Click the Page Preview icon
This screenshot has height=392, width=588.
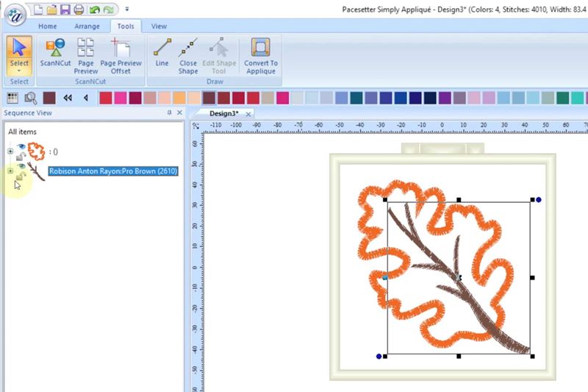pos(86,55)
